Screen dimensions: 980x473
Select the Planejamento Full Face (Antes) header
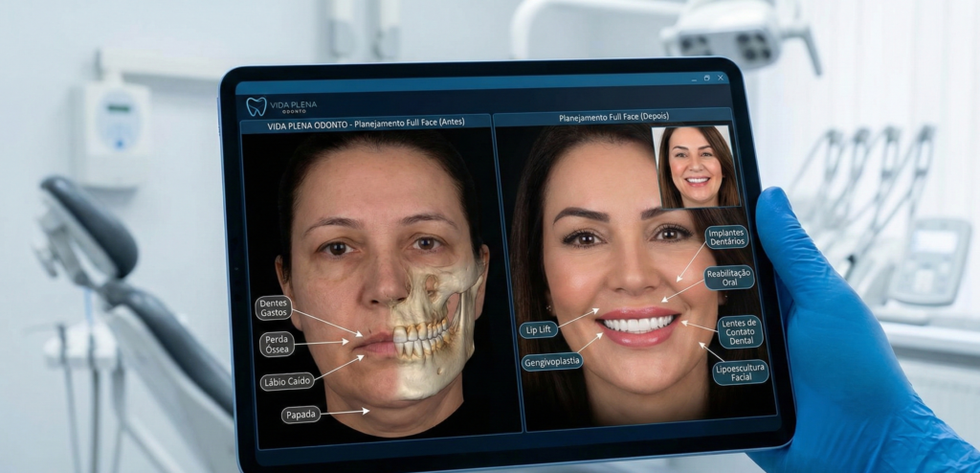366,125
